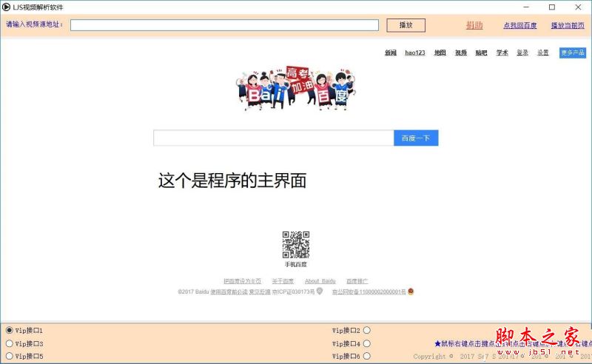Click the 登录 login link
The height and width of the screenshot is (364, 592).
click(x=522, y=53)
